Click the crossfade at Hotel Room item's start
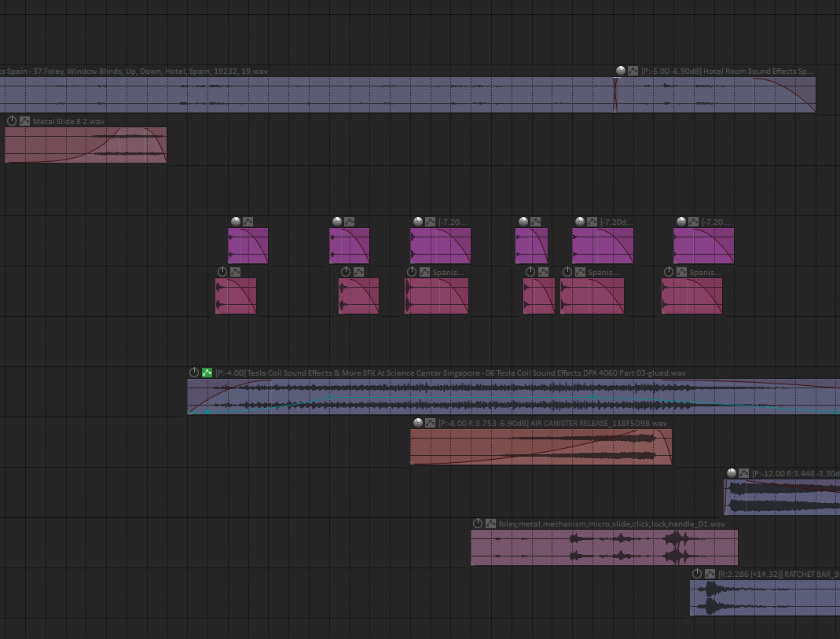 pos(615,95)
